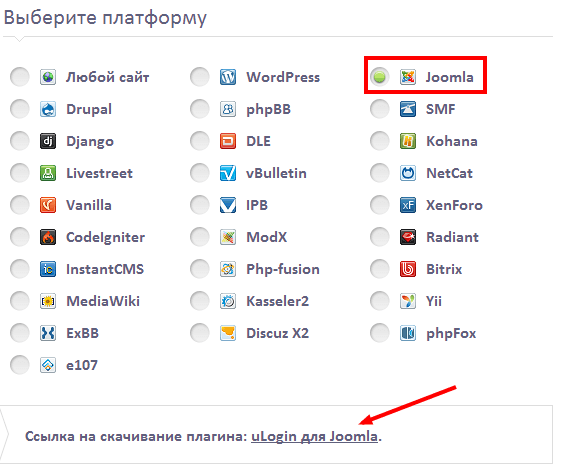Select the WordPress radio button

200,77
